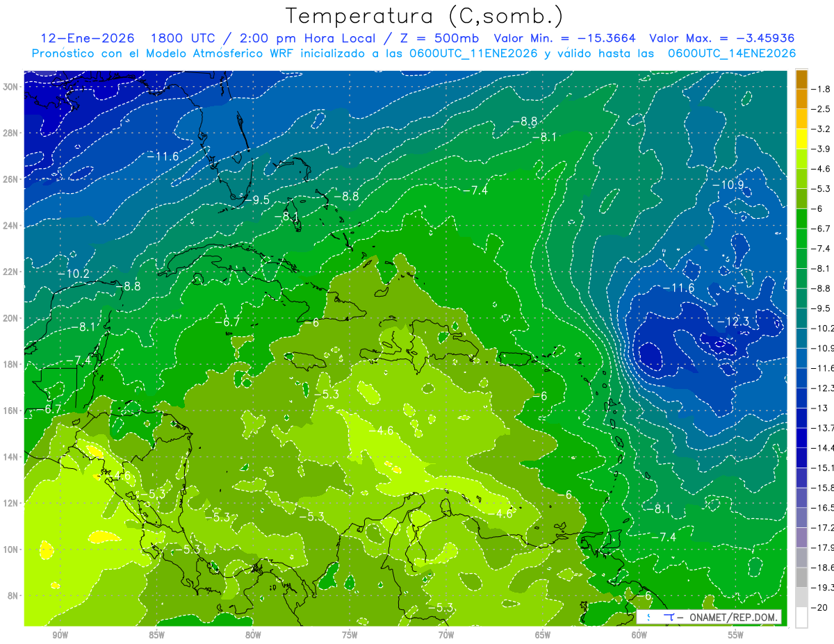Click the yellow legend swatch between -3.2 and -3.9
The height and width of the screenshot is (644, 834).
(801, 139)
